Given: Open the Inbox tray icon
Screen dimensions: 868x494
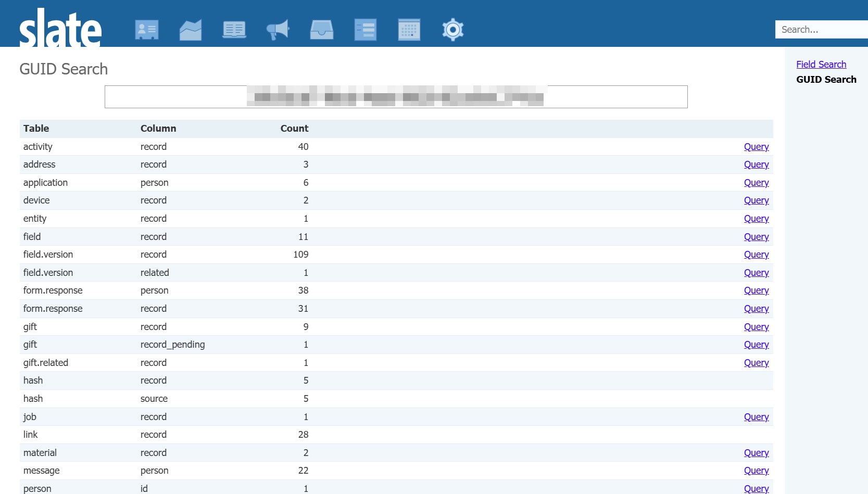Looking at the screenshot, I should [322, 30].
